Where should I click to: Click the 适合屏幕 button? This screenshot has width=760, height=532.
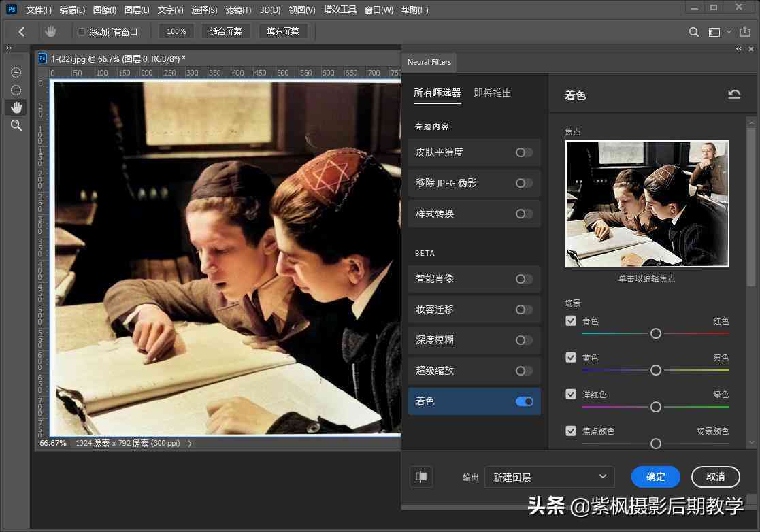[226, 31]
